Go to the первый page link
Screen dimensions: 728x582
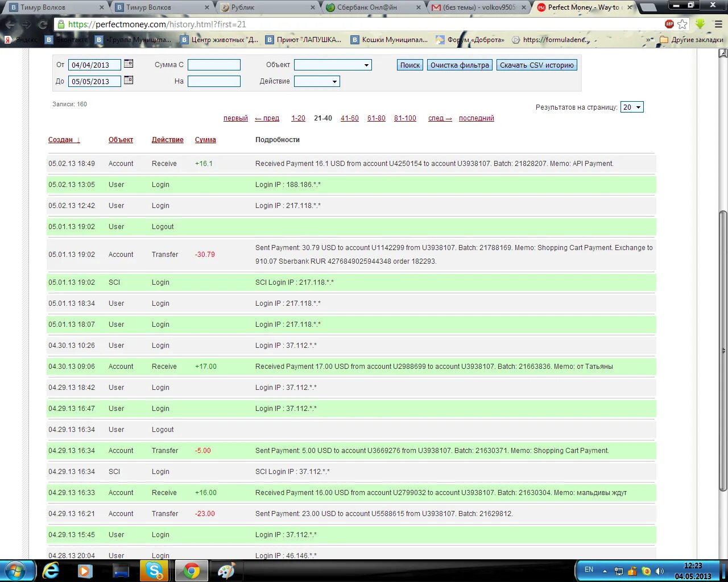click(235, 118)
